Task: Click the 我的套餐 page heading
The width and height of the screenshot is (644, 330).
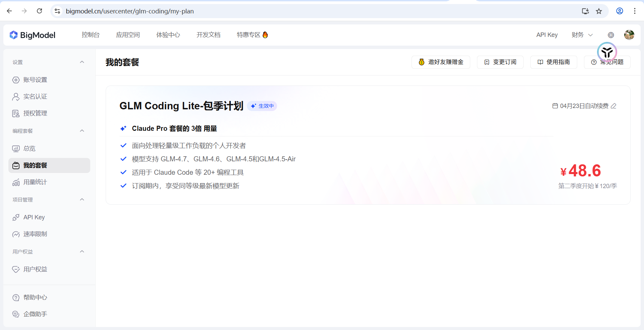Action: click(x=122, y=62)
